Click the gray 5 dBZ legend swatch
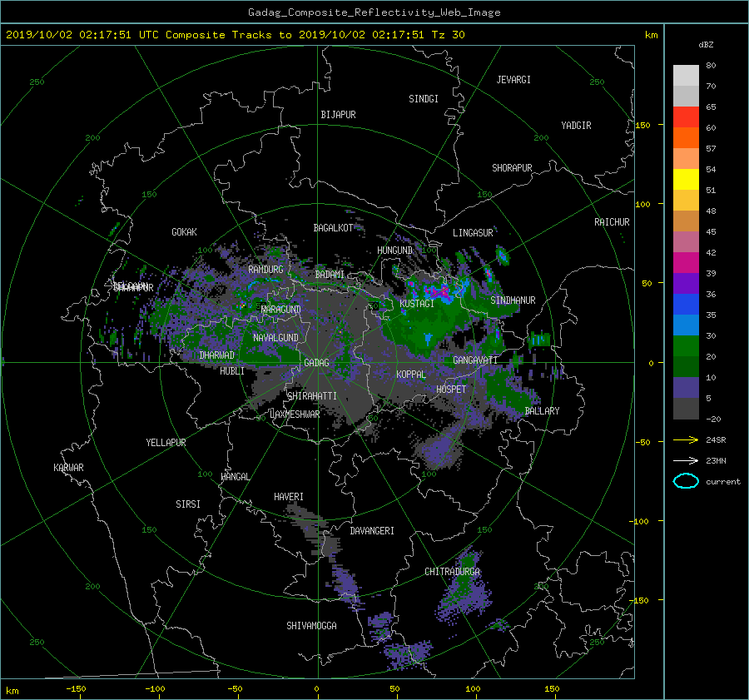The width and height of the screenshot is (749, 700). (x=686, y=408)
